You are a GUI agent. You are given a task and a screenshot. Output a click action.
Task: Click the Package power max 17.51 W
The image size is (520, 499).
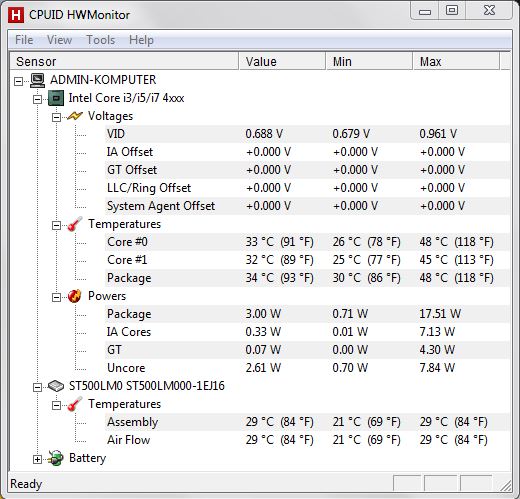440,314
